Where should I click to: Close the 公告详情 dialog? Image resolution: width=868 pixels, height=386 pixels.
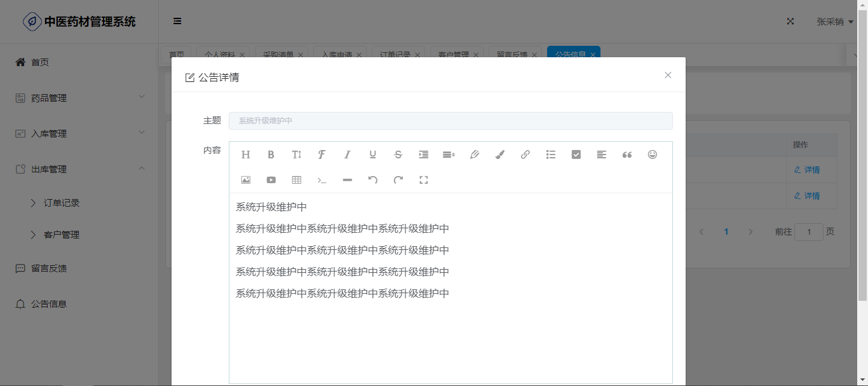[x=668, y=75]
